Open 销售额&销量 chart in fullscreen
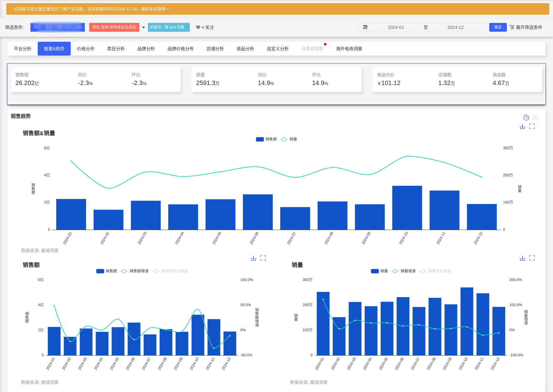 click(532, 126)
